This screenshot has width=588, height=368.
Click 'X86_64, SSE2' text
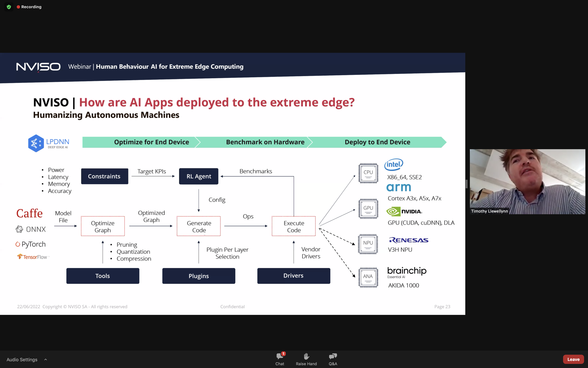click(405, 177)
